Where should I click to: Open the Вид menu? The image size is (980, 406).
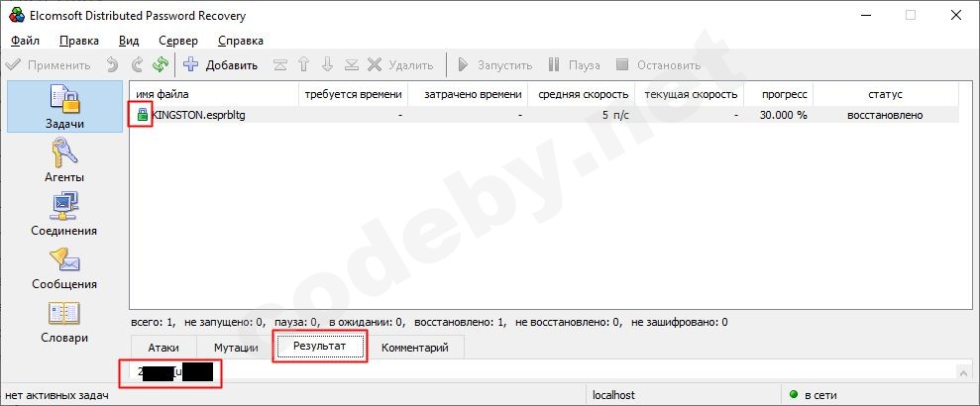[x=129, y=41]
